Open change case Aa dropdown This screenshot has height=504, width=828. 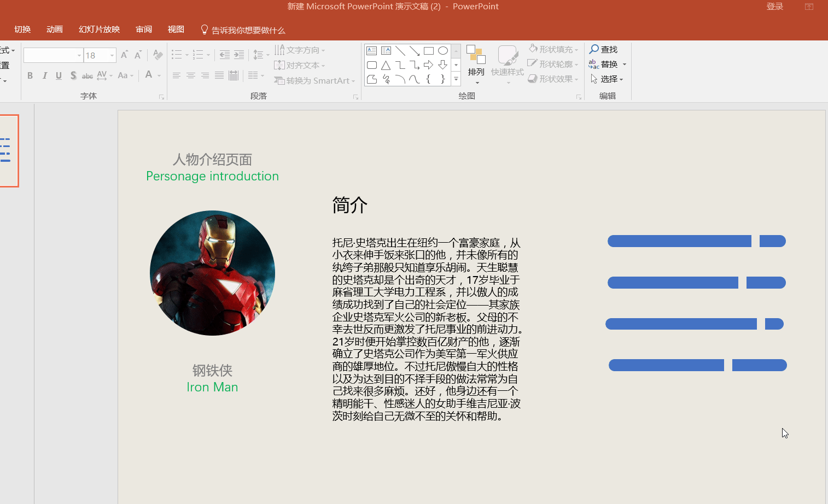(x=126, y=75)
